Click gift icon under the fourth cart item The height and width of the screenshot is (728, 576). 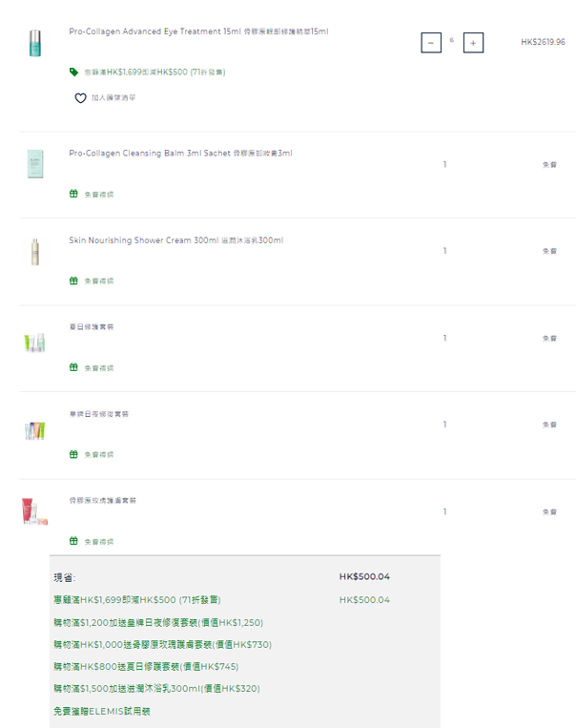[73, 367]
